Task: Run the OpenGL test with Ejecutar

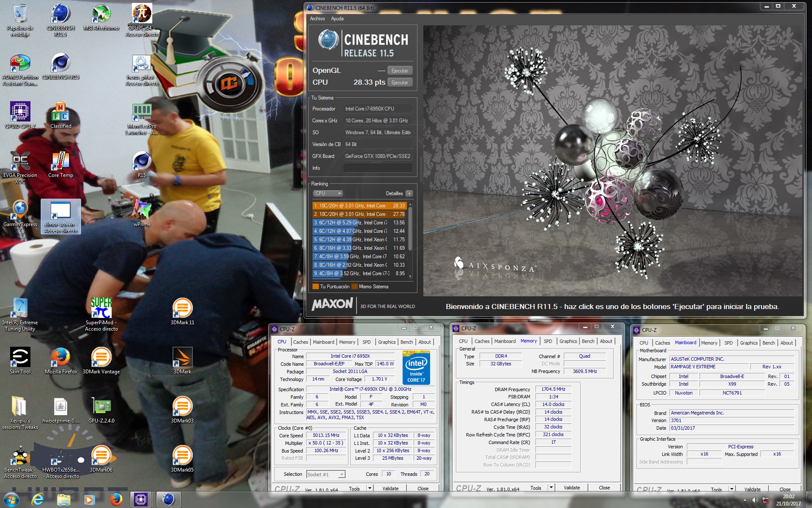Action: (x=400, y=71)
